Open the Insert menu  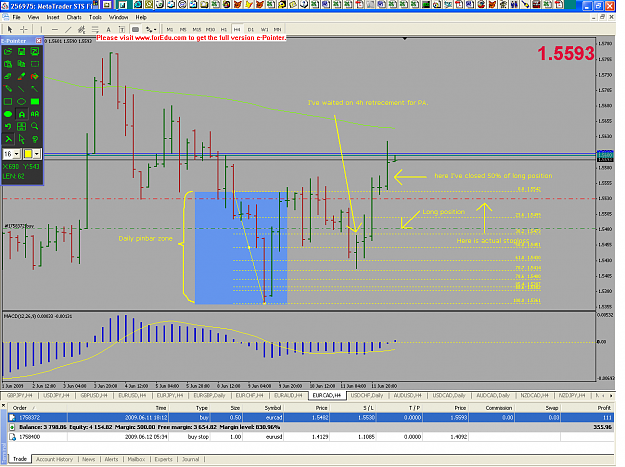click(53, 18)
